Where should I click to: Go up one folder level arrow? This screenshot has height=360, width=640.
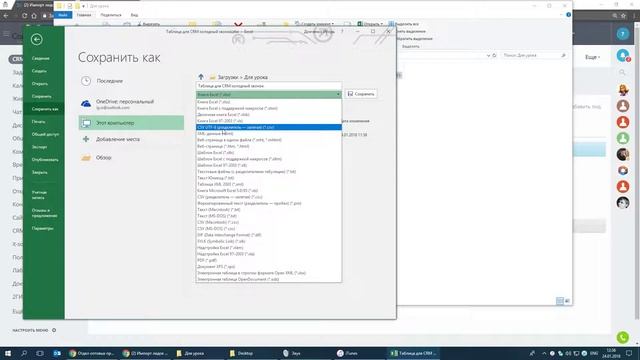click(201, 77)
